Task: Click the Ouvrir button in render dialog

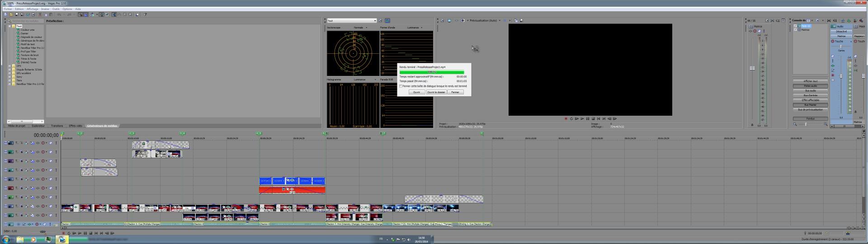Action: [x=416, y=92]
